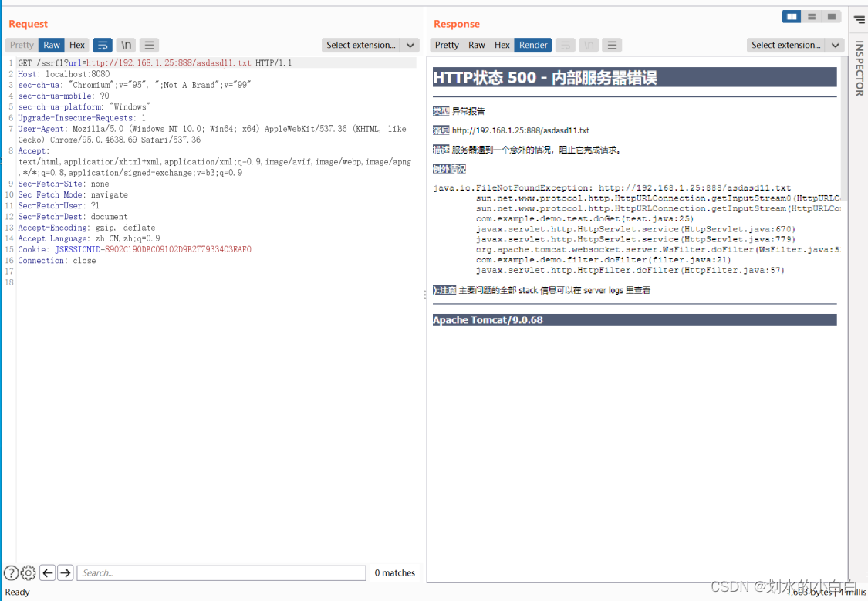Click the User-Agent header line
Viewport: 868px width, 601px height.
click(212, 134)
